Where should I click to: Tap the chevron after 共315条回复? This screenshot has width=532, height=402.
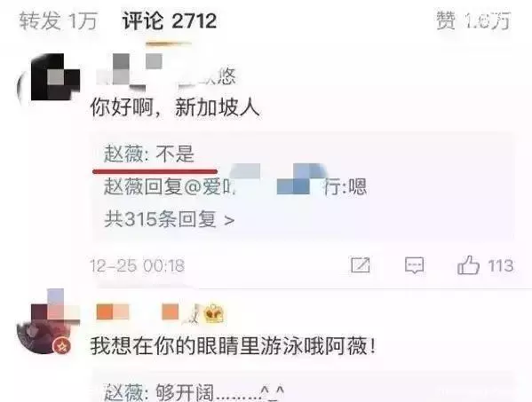coord(230,221)
